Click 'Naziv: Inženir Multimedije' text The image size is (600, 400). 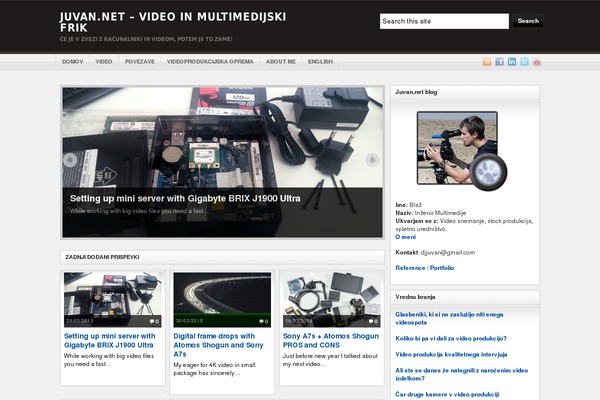[430, 213]
